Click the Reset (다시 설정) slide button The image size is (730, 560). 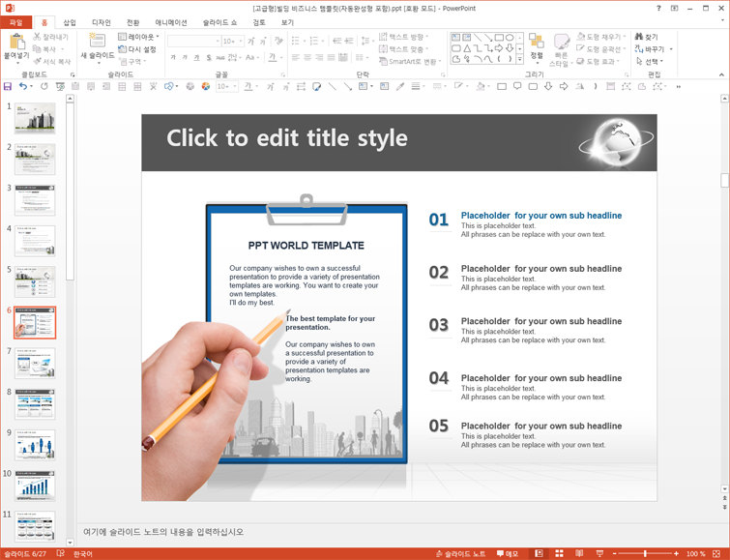coord(137,49)
